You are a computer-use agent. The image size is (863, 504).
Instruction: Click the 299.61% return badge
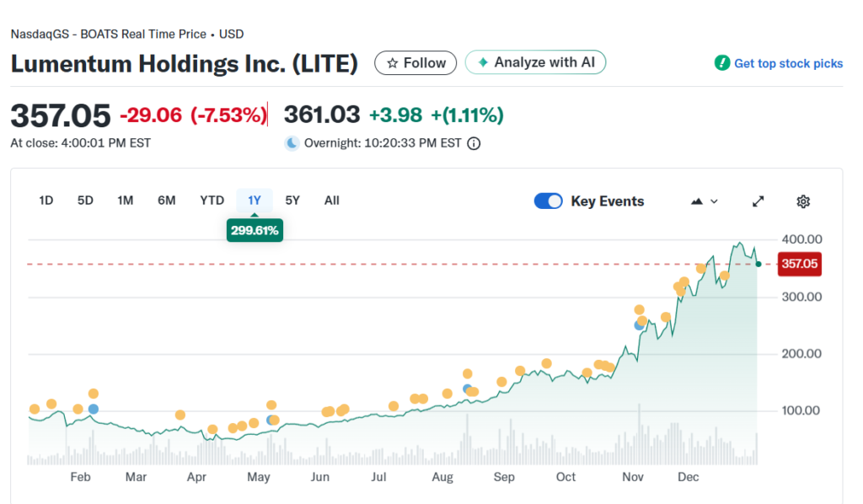tap(255, 231)
